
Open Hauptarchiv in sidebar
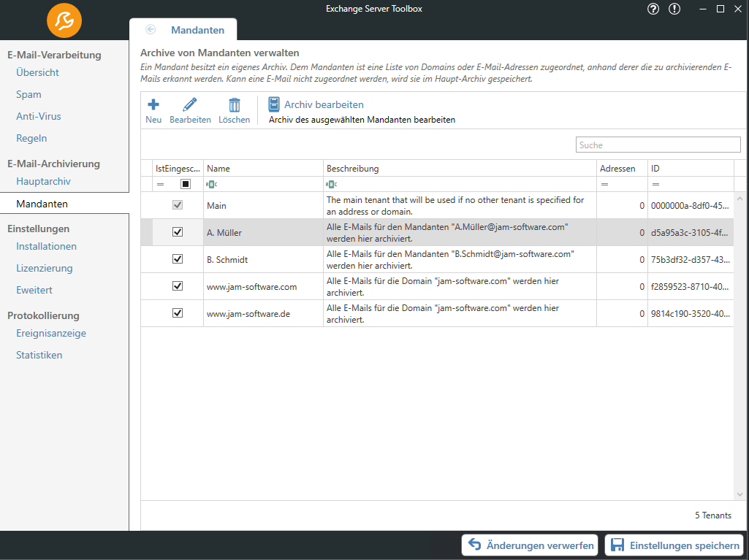43,181
